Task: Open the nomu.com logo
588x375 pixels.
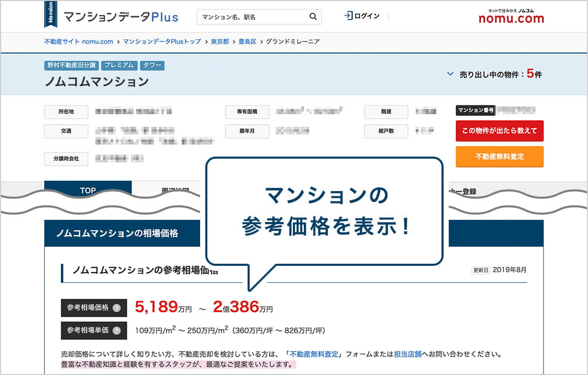Action: tap(511, 16)
